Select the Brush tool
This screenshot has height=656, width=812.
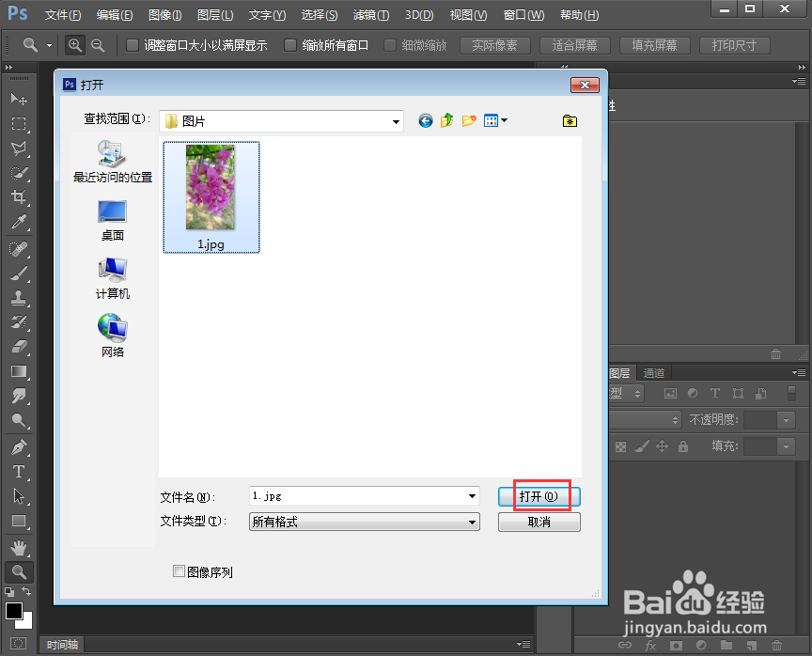(20, 272)
